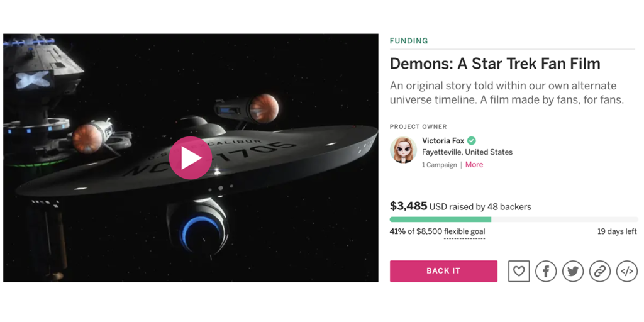
Task: Click the 19 days left text
Action: pos(617,231)
